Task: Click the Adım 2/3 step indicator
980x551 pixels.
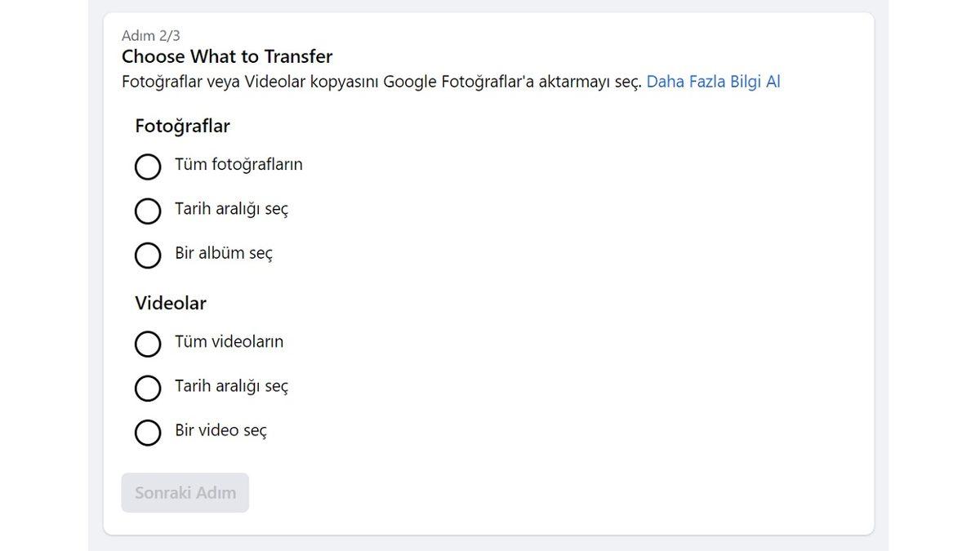Action: click(x=151, y=35)
